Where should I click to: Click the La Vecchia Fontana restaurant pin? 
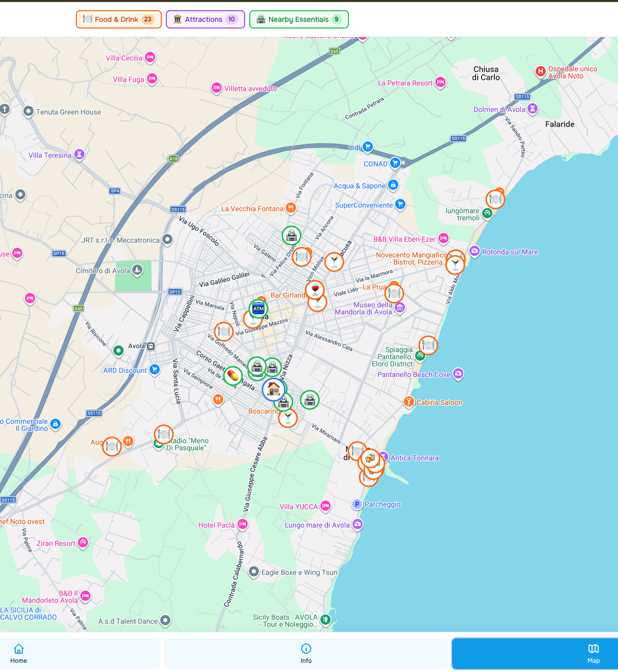pyautogui.click(x=290, y=208)
